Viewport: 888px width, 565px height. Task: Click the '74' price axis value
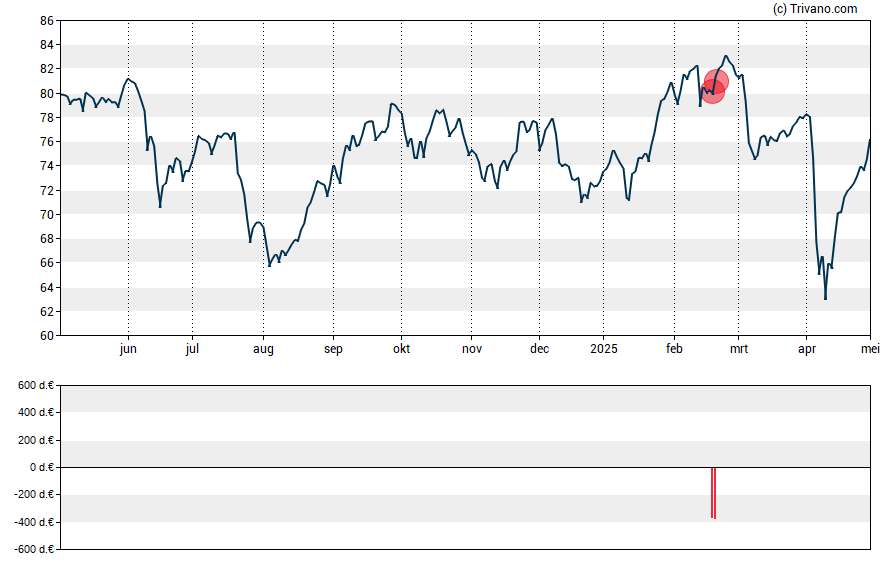(47, 166)
